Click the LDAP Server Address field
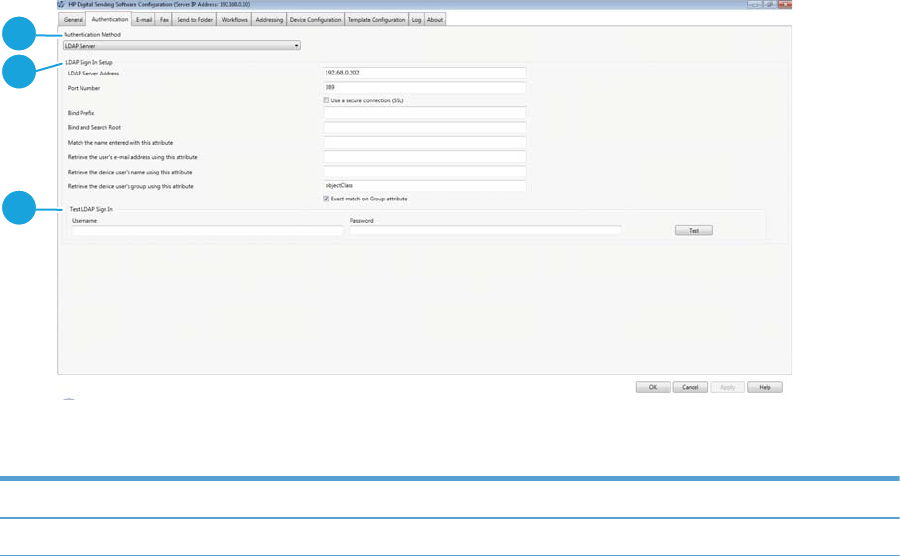Viewport: 900px width, 556px height. (x=425, y=73)
